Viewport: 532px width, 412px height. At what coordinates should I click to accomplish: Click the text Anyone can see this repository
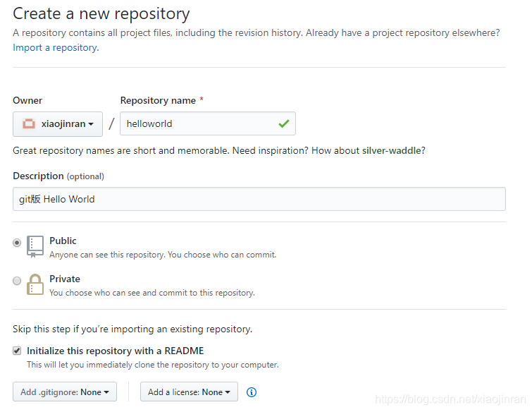[163, 255]
